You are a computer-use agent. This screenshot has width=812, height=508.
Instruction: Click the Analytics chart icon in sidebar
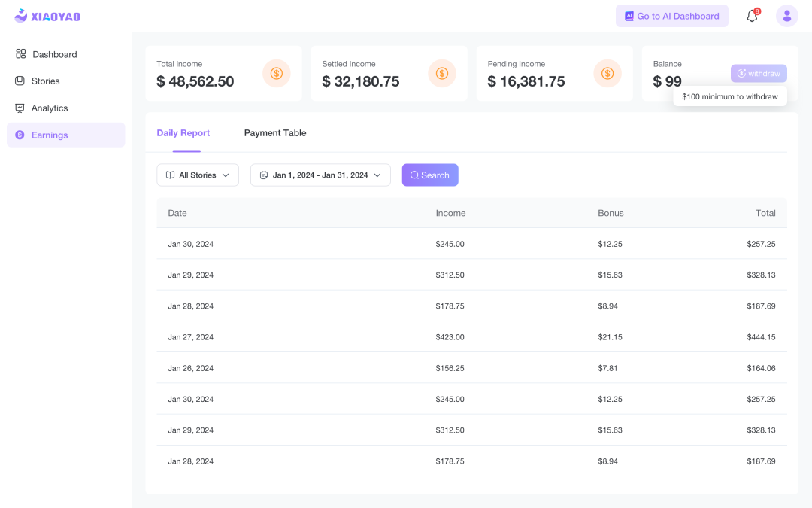[20, 108]
